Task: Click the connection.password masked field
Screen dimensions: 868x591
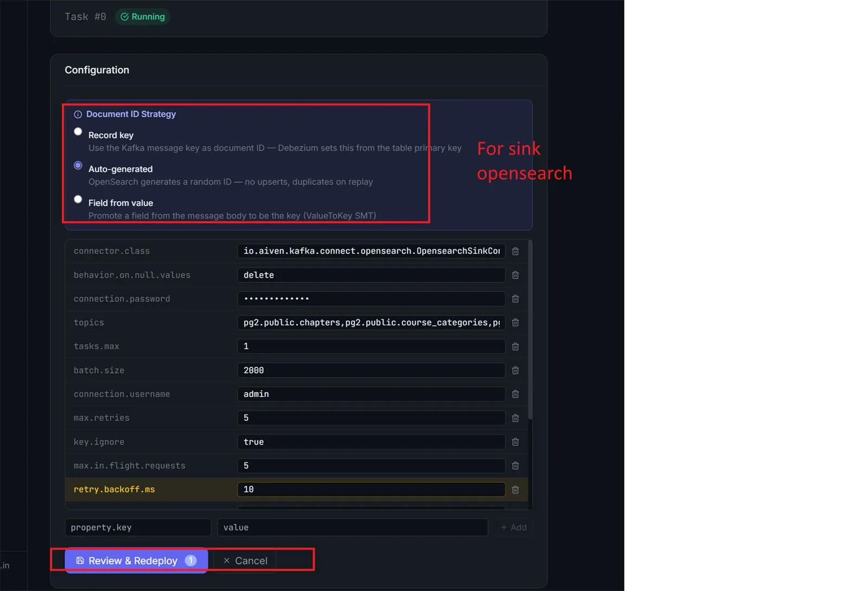Action: pos(371,299)
